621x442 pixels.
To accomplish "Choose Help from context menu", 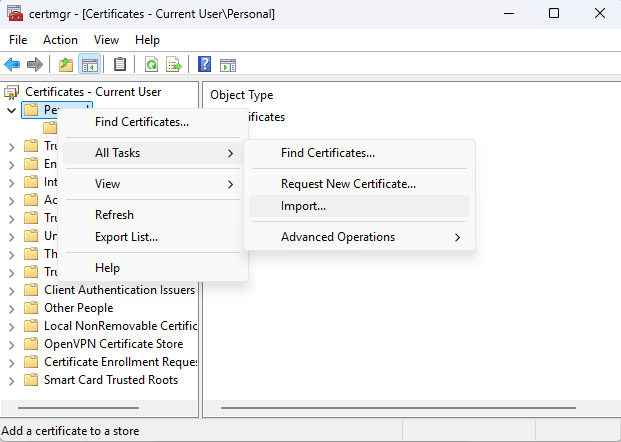I will coord(153,268).
